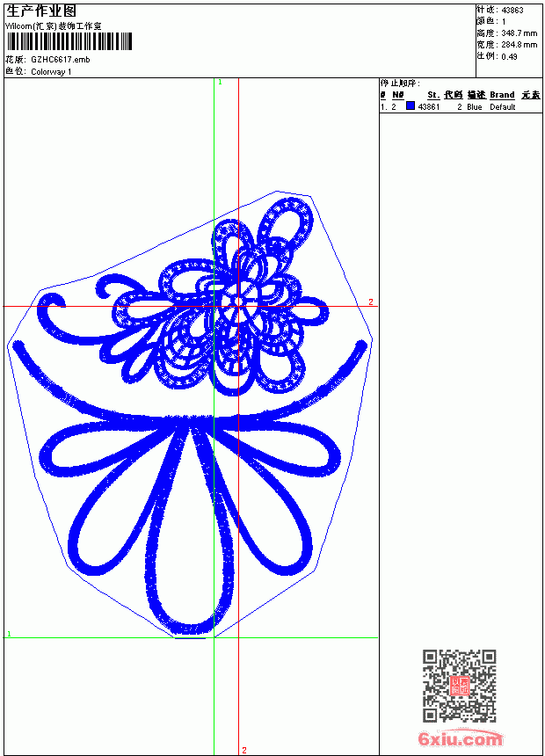Select the green marker 1 at left edge

click(x=9, y=634)
